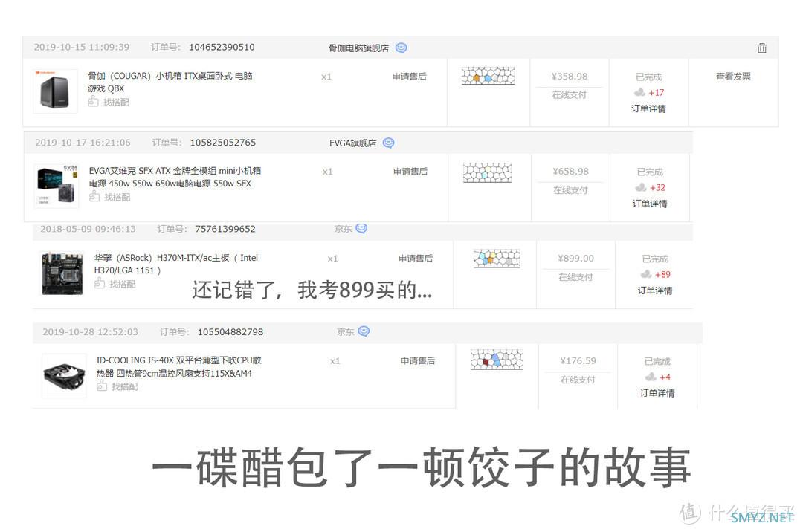The image size is (803, 532).
Task: Click 申请售后 for the COUGAR case
Action: click(409, 77)
